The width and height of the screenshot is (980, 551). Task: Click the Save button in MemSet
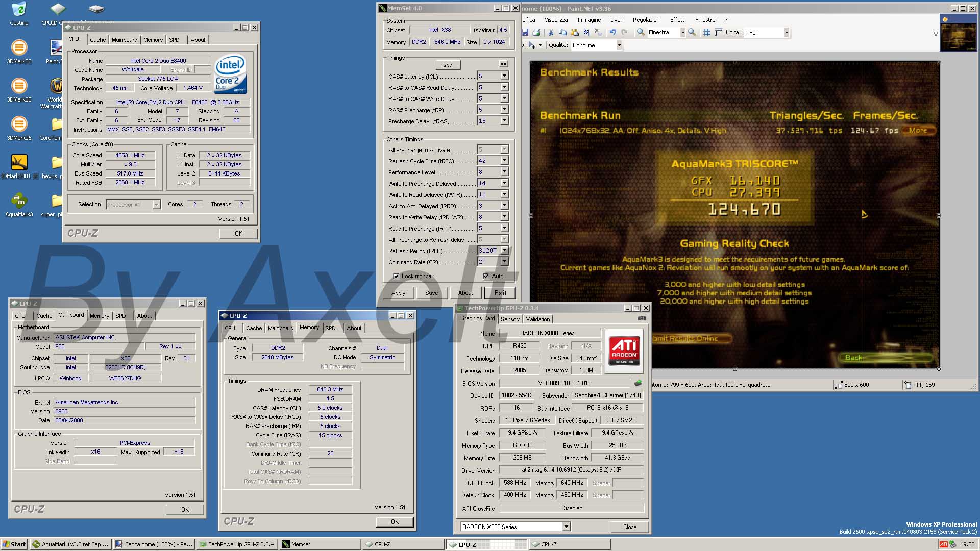coord(432,293)
